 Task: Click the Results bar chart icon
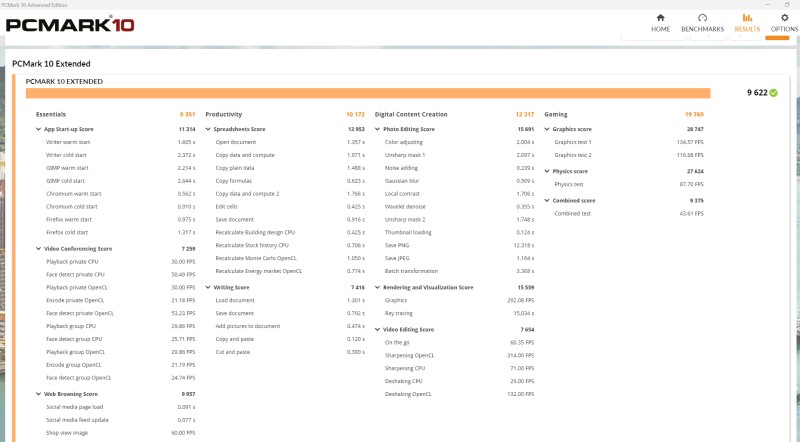point(747,18)
